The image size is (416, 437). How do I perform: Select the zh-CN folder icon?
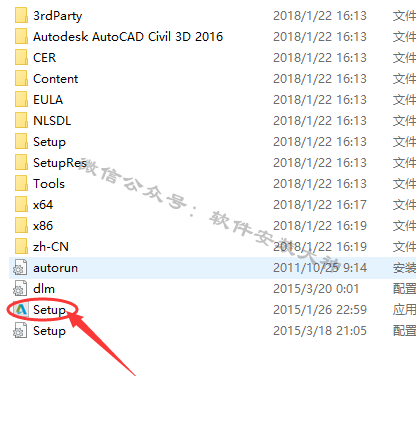pos(21,247)
